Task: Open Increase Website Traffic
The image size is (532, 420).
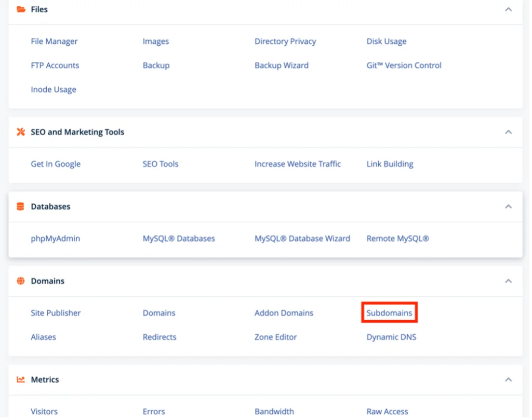Action: click(298, 164)
